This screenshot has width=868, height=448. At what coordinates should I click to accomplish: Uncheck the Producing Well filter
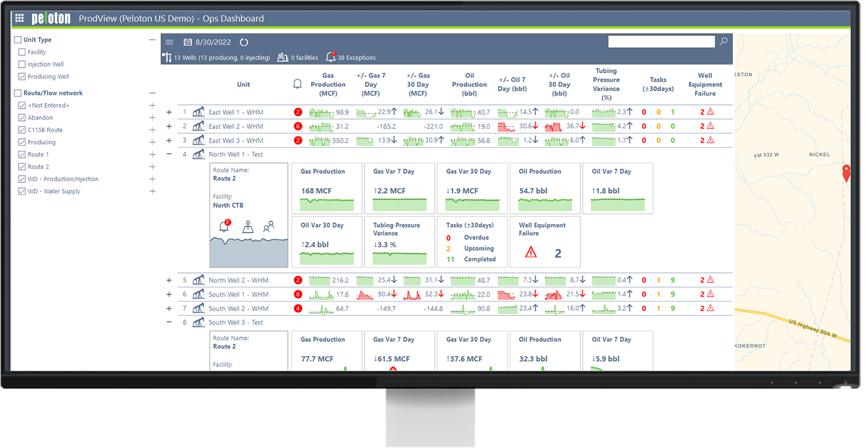click(22, 76)
